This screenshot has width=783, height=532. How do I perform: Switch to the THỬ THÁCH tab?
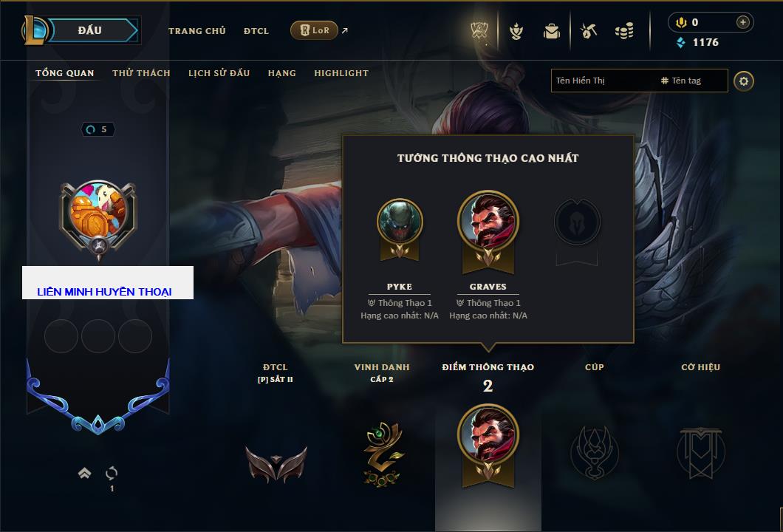(141, 73)
